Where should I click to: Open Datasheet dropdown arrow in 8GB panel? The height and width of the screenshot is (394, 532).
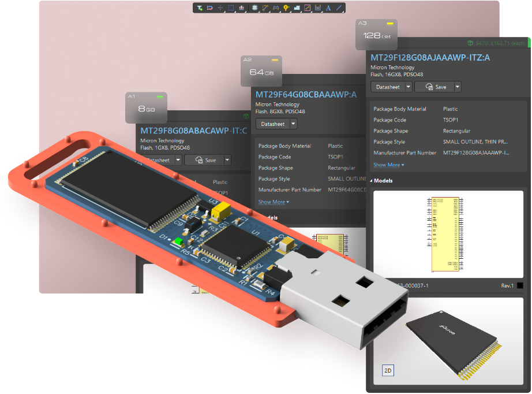178,160
